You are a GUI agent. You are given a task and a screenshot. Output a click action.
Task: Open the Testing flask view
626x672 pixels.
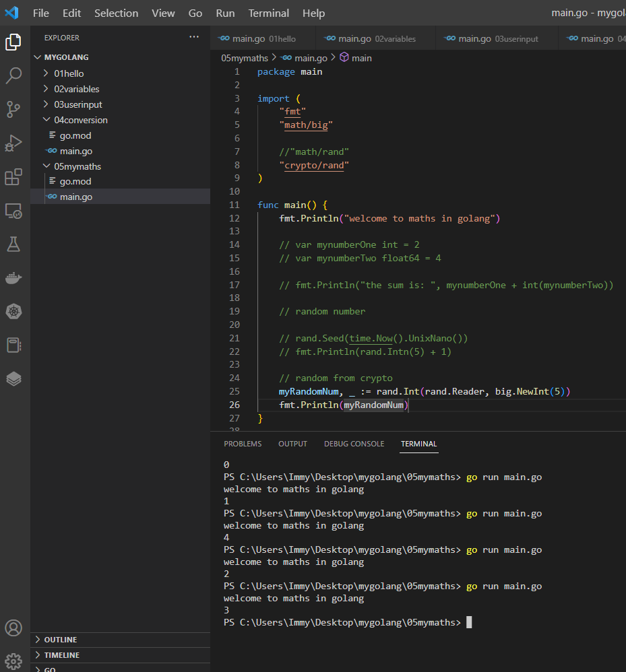click(13, 244)
